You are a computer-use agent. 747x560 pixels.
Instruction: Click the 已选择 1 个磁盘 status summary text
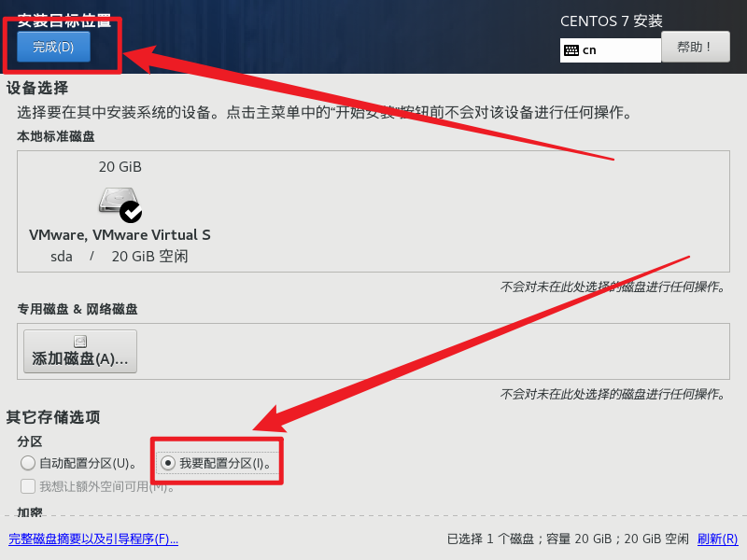[568, 539]
